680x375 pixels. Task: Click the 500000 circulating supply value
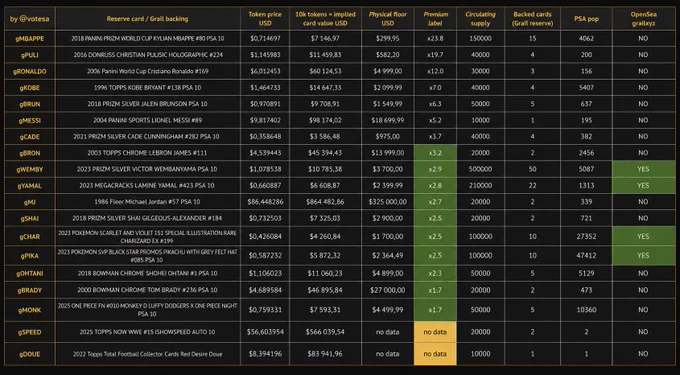point(481,169)
